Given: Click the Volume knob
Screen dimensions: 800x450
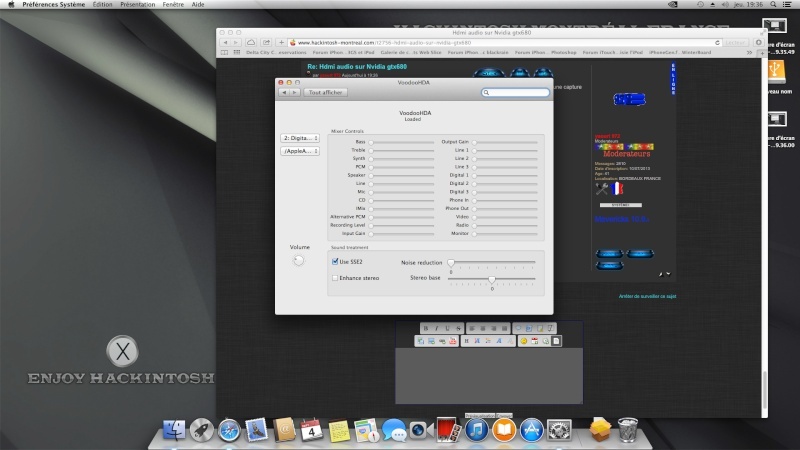Looking at the screenshot, I should point(298,260).
